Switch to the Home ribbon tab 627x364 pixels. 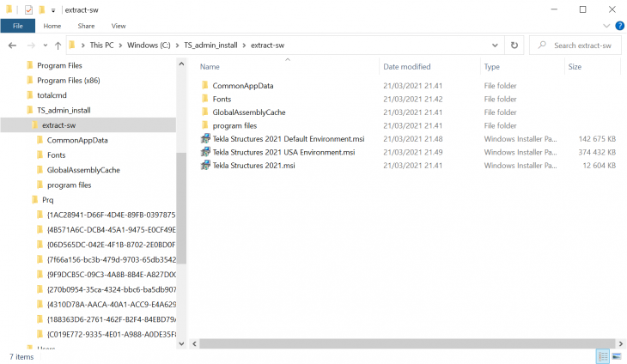[x=52, y=26]
